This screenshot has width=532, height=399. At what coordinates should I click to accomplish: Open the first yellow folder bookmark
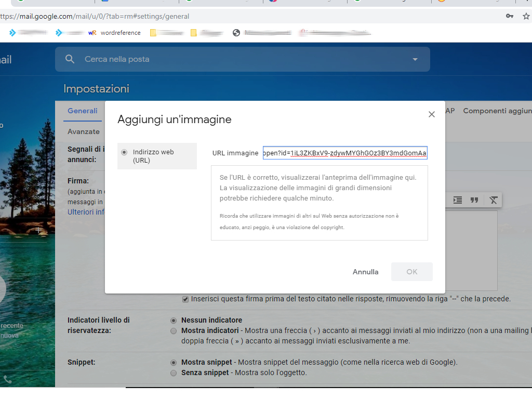pos(153,33)
